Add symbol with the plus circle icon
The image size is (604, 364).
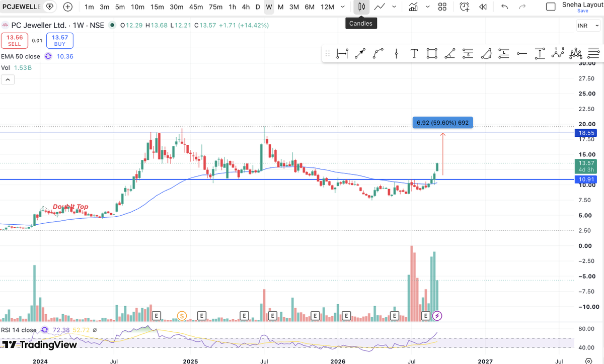68,7
